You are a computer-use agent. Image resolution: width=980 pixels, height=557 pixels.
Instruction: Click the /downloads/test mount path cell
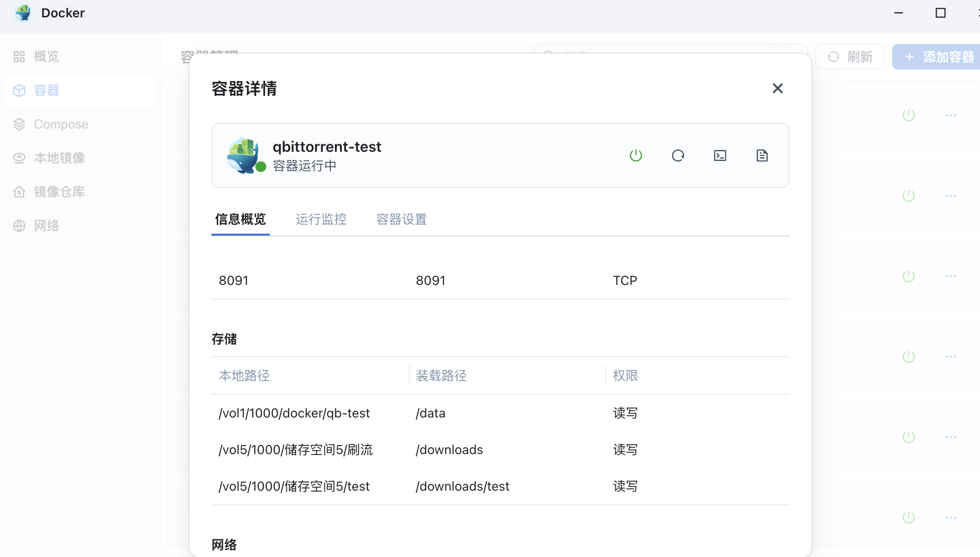tap(463, 486)
